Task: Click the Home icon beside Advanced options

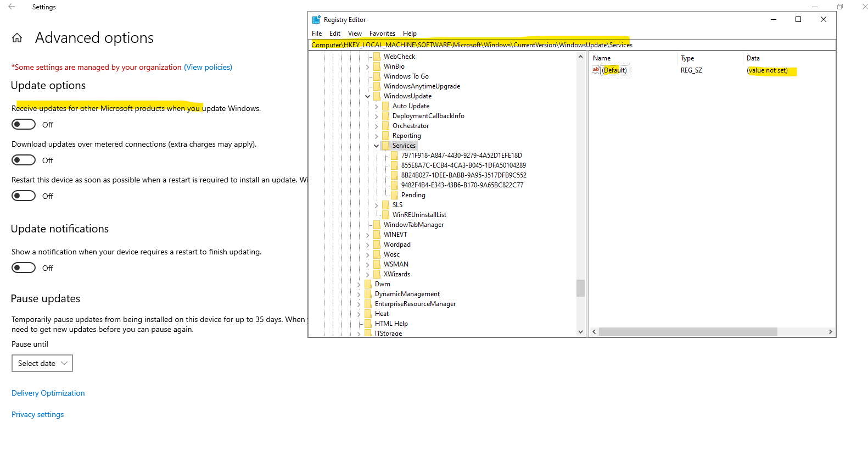Action: [x=17, y=38]
